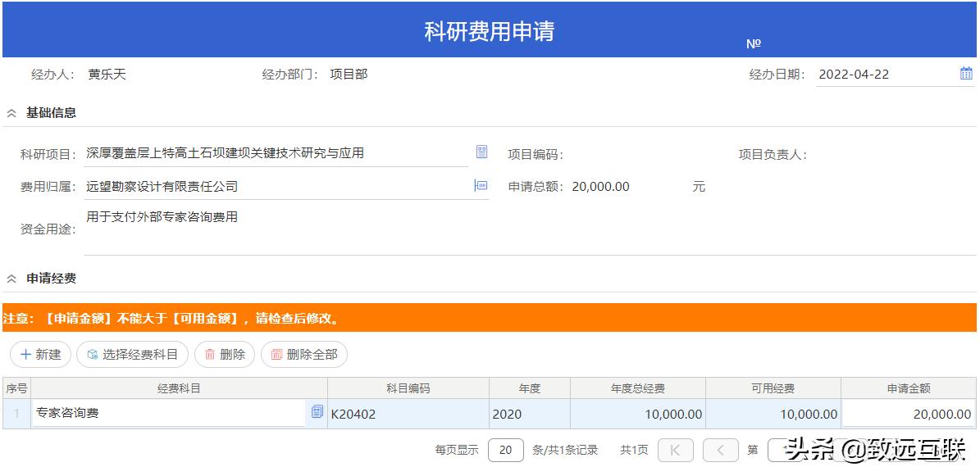
Task: Open the calendar picker for 经办日期
Action: click(966, 74)
